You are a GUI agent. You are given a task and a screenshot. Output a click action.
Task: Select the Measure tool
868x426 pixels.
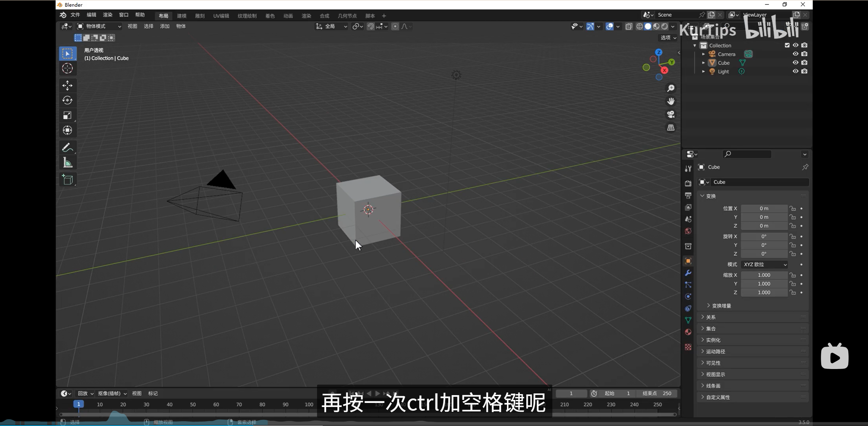67,162
